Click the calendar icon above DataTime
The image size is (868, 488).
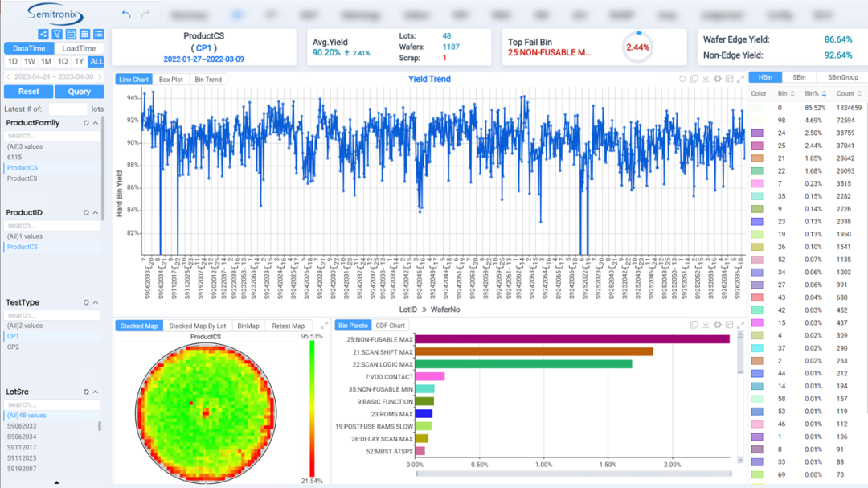click(71, 34)
